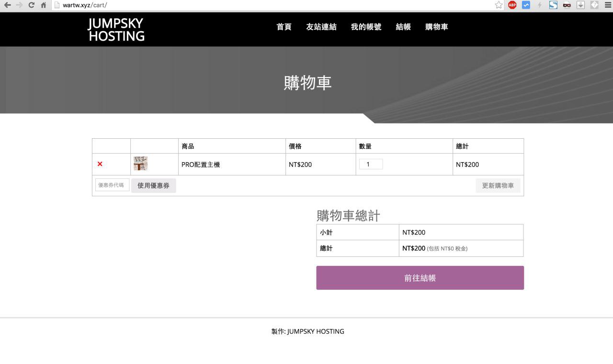Click the download arrow extension icon
The height and width of the screenshot is (364, 613).
click(x=580, y=5)
